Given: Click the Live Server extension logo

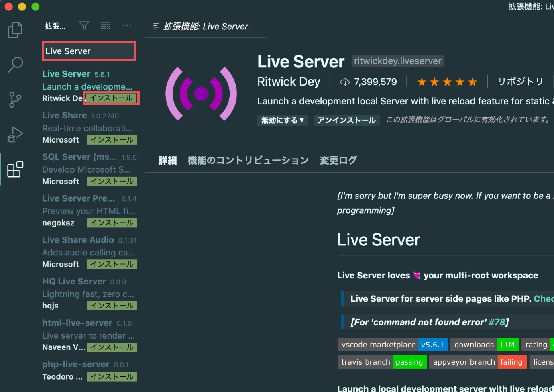Looking at the screenshot, I should point(201,93).
